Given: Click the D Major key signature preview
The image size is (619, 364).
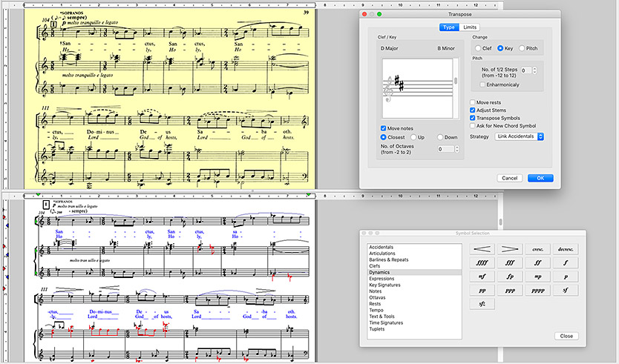Looking at the screenshot, I should click(x=418, y=88).
